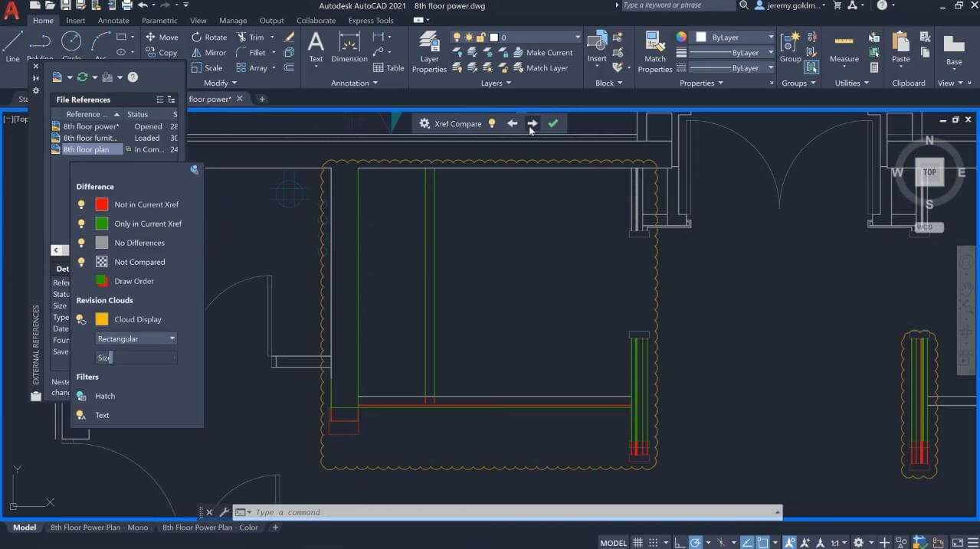Click Make Current in the Layers panel
This screenshot has height=549, width=980.
pyautogui.click(x=542, y=53)
